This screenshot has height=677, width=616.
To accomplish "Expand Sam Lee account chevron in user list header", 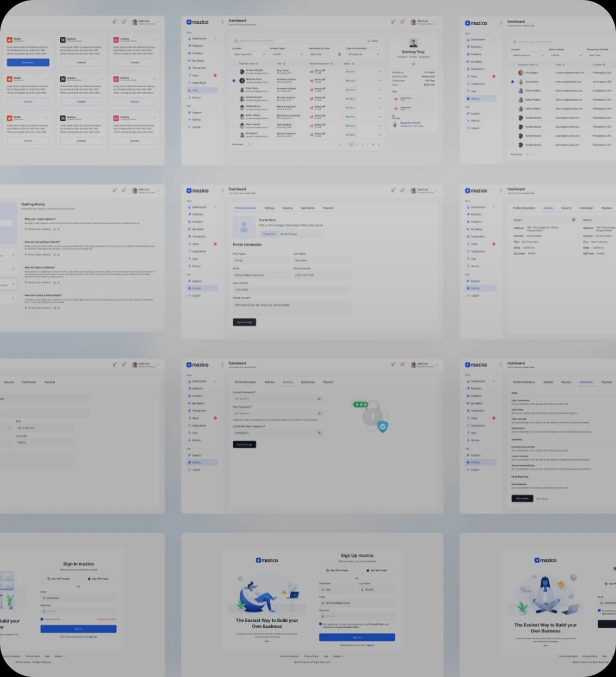I will tap(436, 22).
